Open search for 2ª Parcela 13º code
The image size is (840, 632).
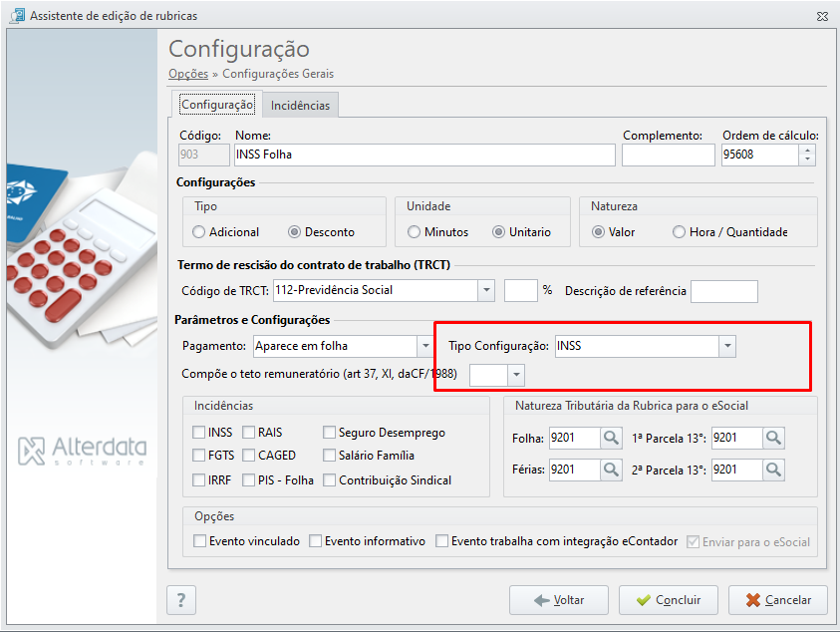[773, 470]
